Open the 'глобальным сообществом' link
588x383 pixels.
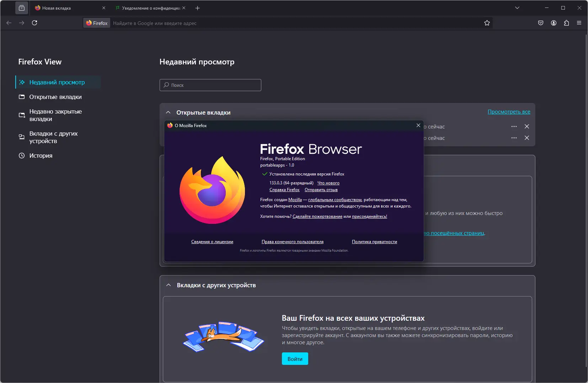click(x=335, y=200)
